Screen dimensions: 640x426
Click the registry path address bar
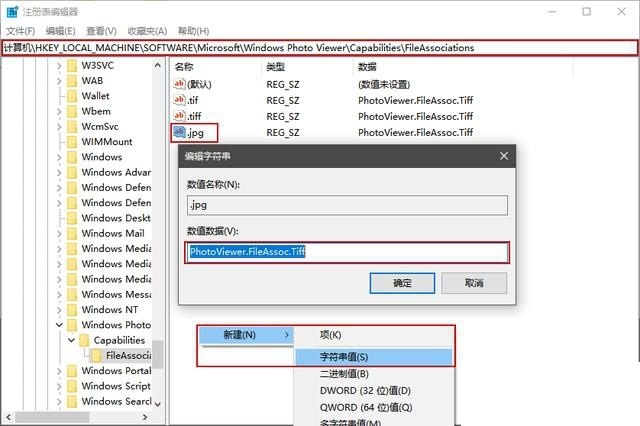coord(320,48)
